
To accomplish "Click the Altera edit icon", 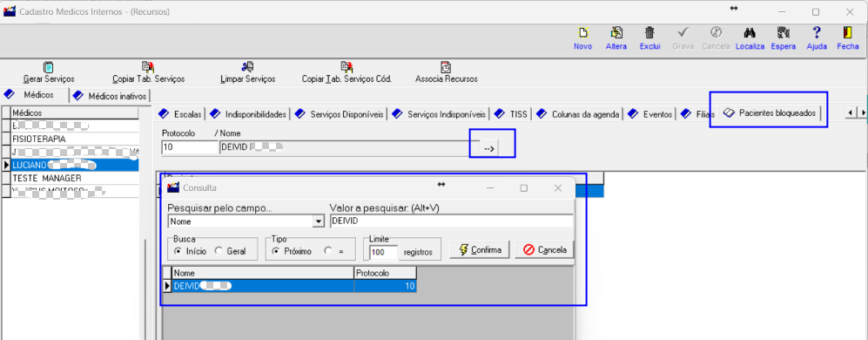I will click(x=616, y=33).
